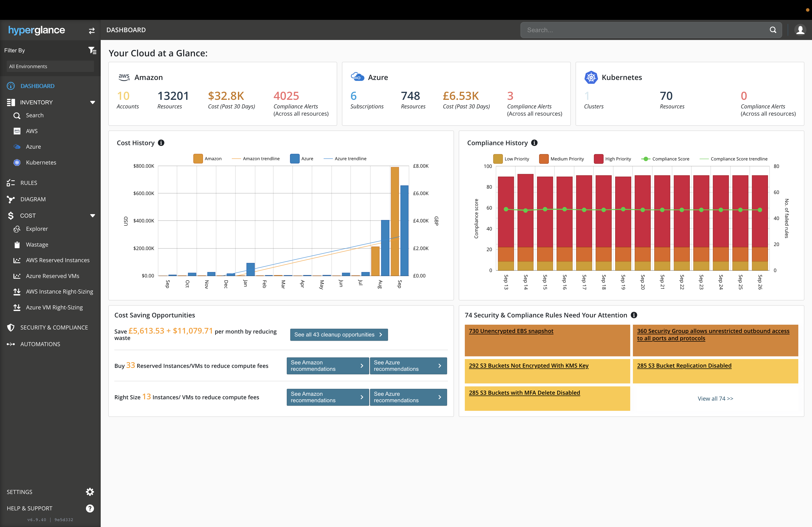Click the sidebar collapse arrows icon
The width and height of the screenshot is (812, 527).
92,31
